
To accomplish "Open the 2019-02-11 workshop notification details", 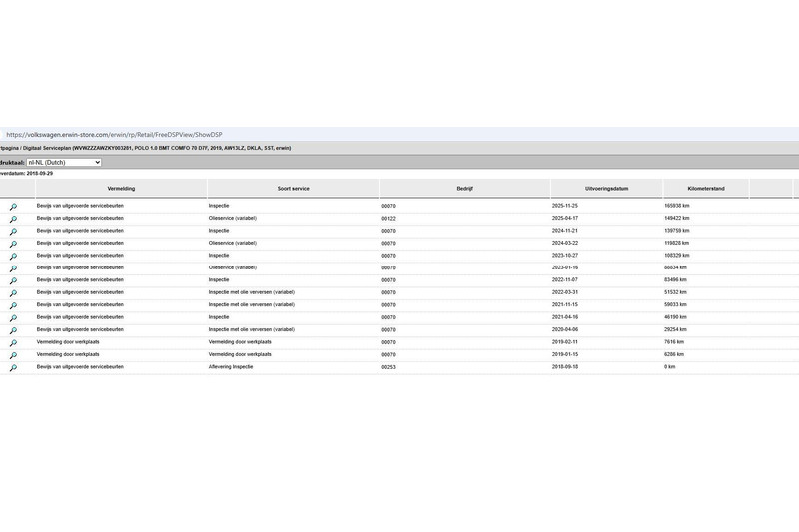I will (14, 343).
